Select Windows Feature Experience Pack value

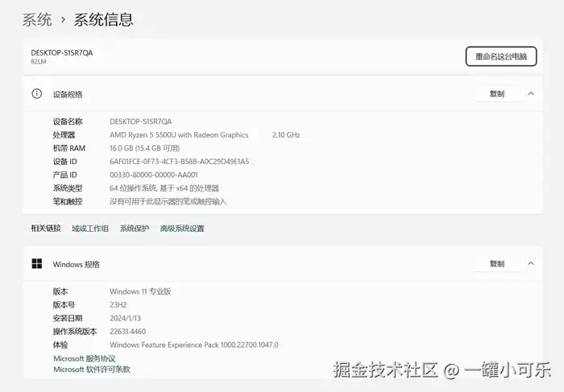[x=194, y=345]
